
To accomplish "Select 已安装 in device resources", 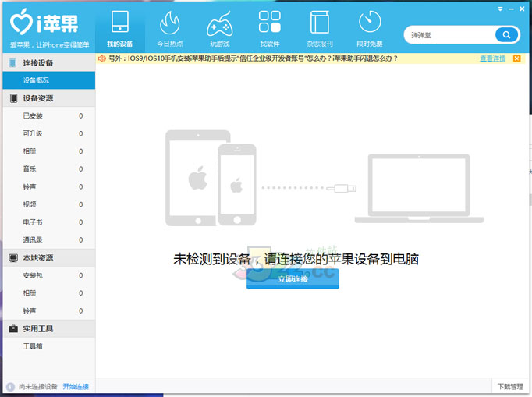I will tap(49, 116).
